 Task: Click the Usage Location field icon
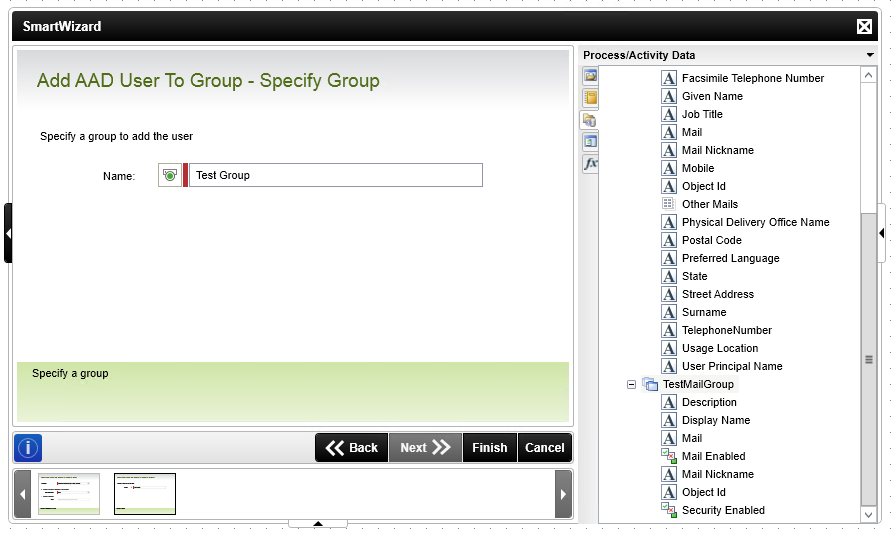pos(669,348)
